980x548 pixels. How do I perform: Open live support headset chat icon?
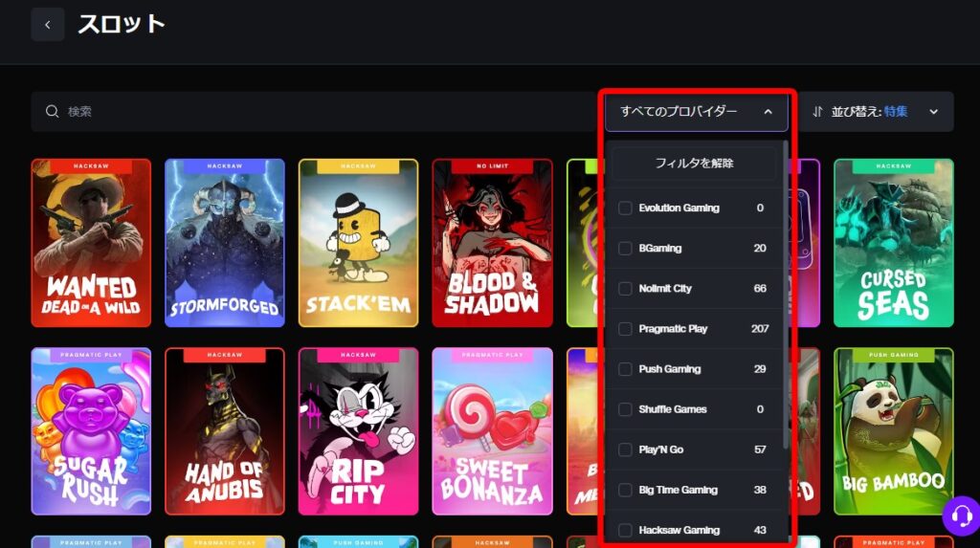click(x=961, y=516)
